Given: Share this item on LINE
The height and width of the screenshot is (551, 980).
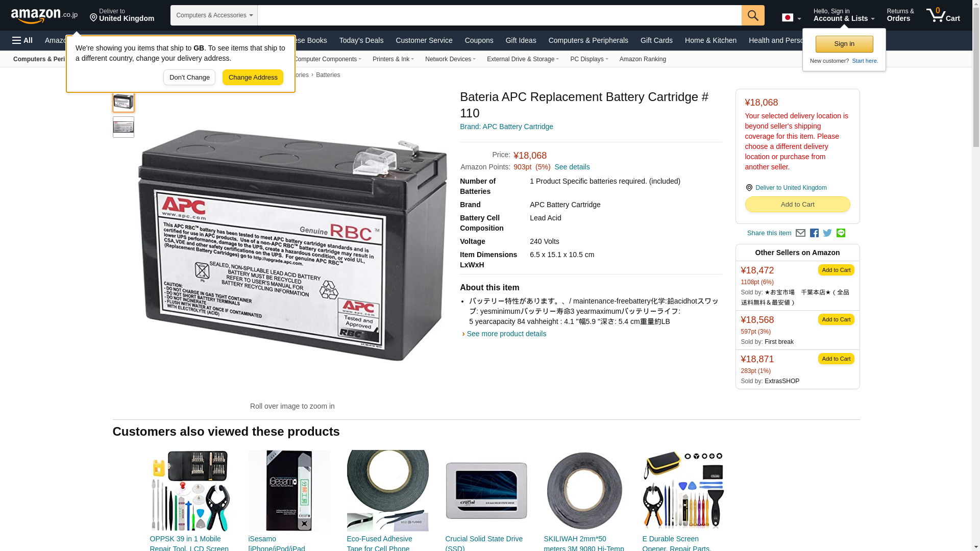Looking at the screenshot, I should [x=841, y=233].
